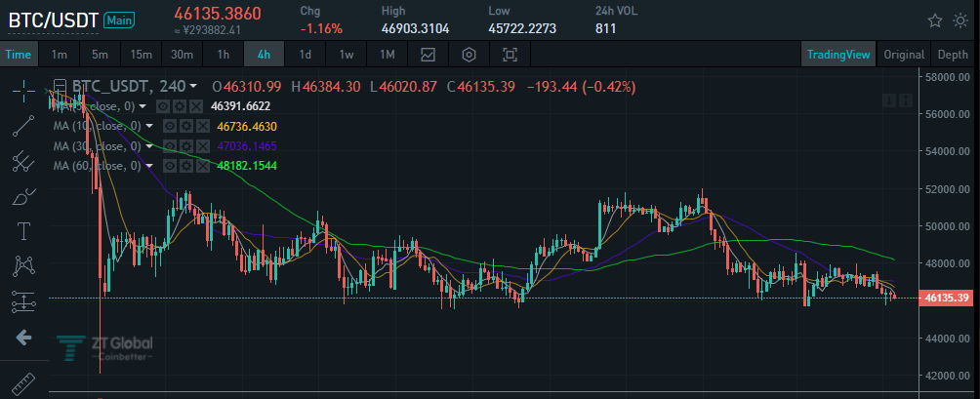Select the trend line drawing tool

pyautogui.click(x=23, y=126)
